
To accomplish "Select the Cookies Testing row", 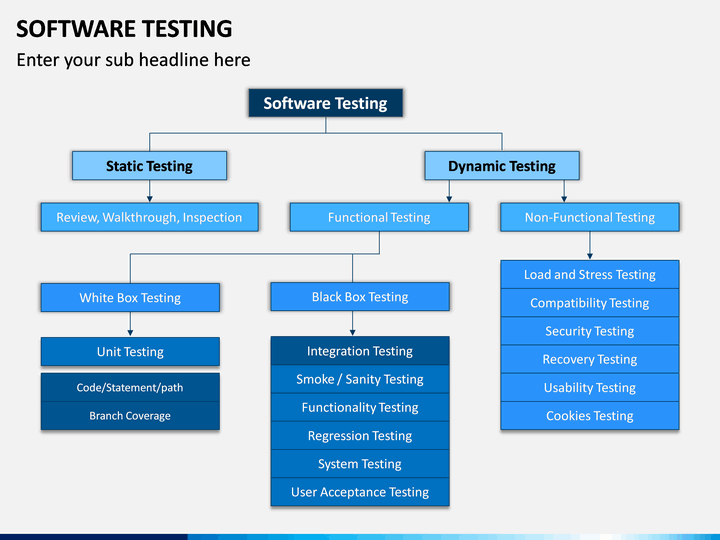I will click(x=590, y=416).
